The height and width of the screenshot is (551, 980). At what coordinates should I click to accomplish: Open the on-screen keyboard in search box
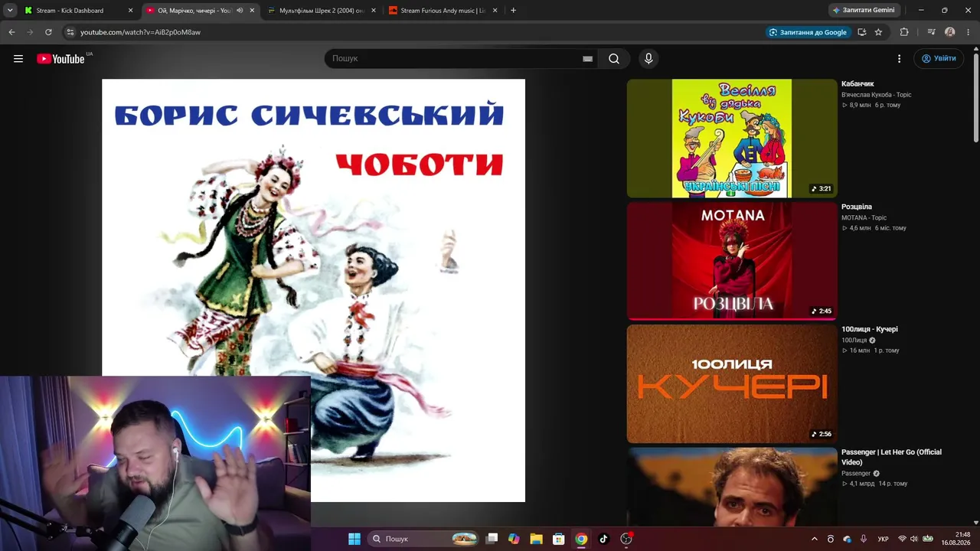click(587, 59)
